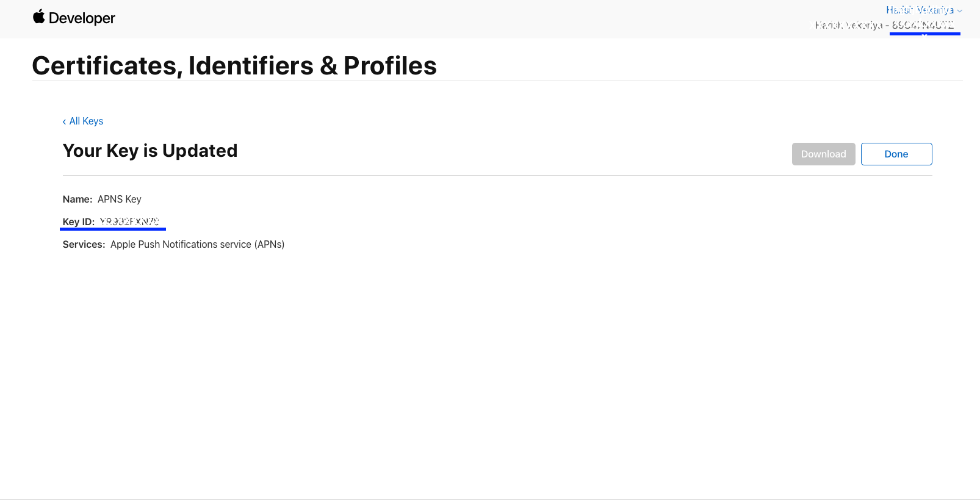Click the back chevron before All Keys
Image resolution: width=980 pixels, height=501 pixels.
64,122
